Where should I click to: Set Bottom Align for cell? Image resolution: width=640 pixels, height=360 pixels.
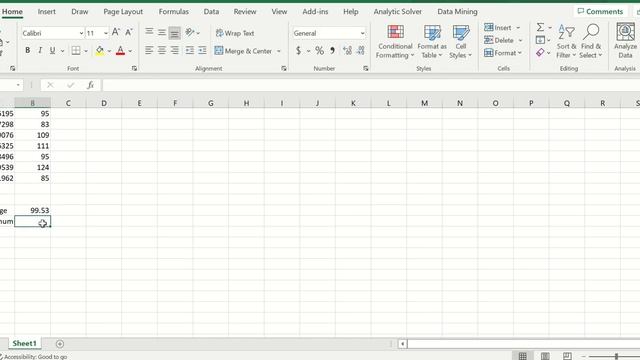[x=175, y=32]
